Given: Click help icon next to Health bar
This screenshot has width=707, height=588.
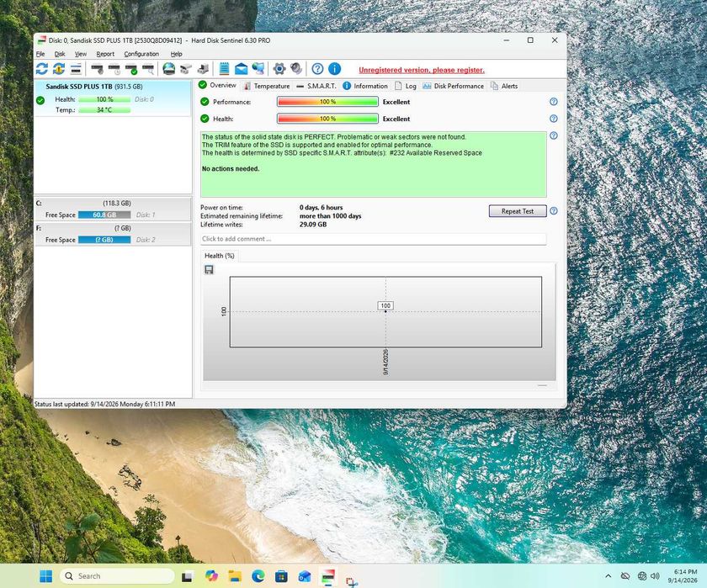Looking at the screenshot, I should (x=554, y=119).
